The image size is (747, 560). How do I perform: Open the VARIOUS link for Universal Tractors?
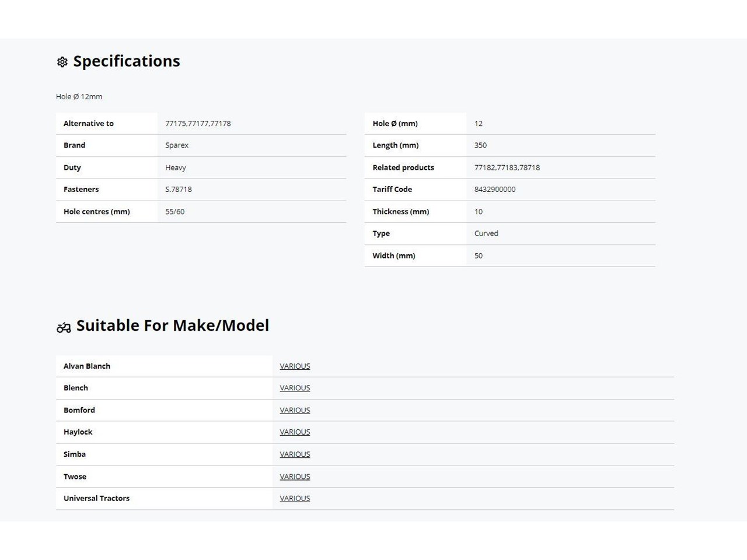295,498
